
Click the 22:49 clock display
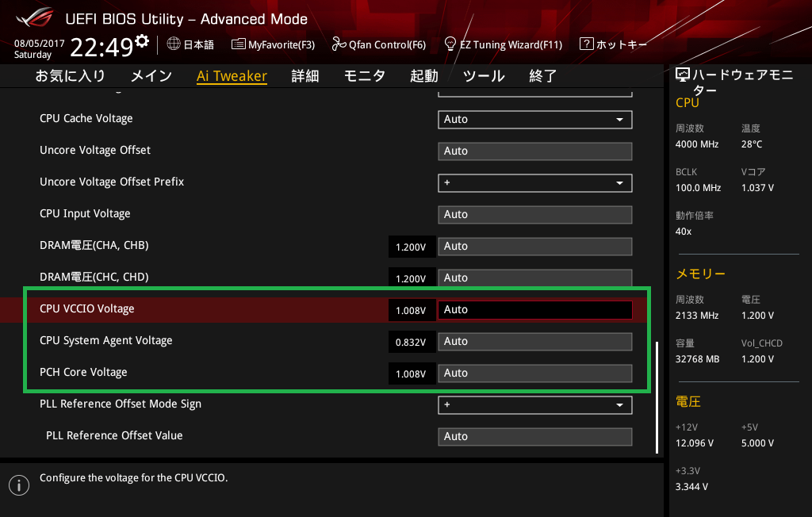(x=102, y=48)
